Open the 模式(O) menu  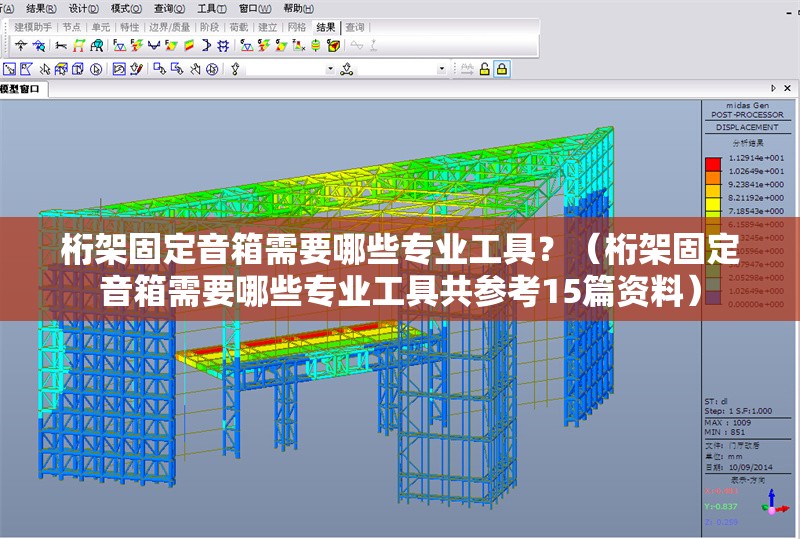126,9
